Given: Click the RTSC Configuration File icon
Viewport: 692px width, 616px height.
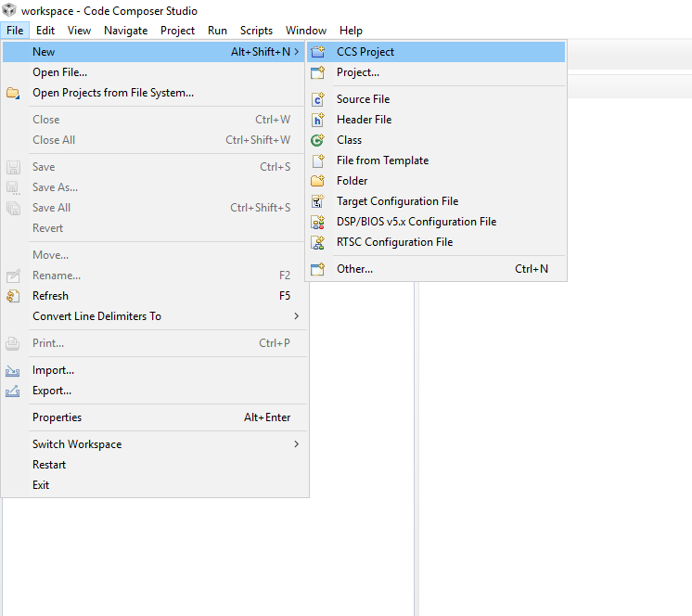Looking at the screenshot, I should 318,242.
